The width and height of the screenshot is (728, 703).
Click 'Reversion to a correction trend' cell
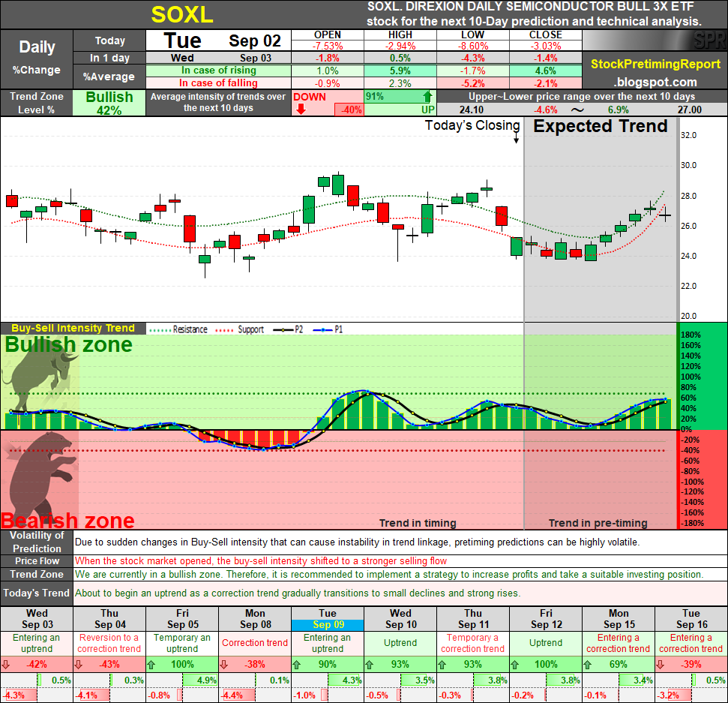[x=109, y=644]
